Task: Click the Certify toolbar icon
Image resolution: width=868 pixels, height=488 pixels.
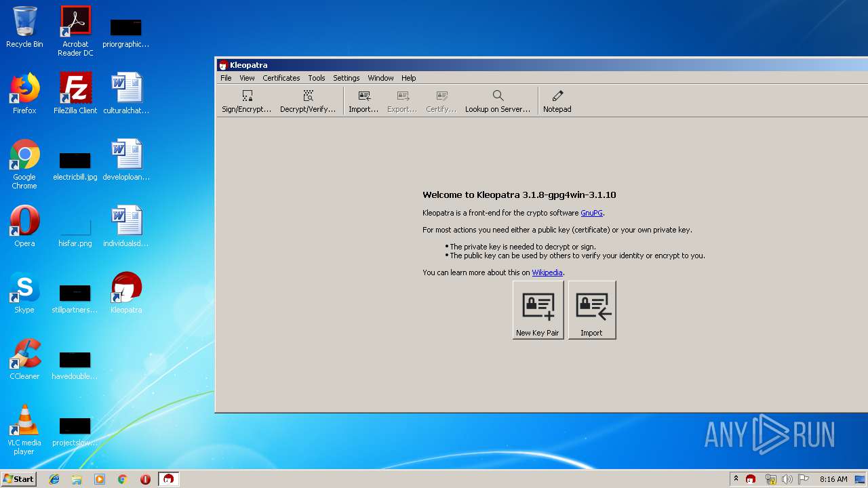Action: [441, 101]
